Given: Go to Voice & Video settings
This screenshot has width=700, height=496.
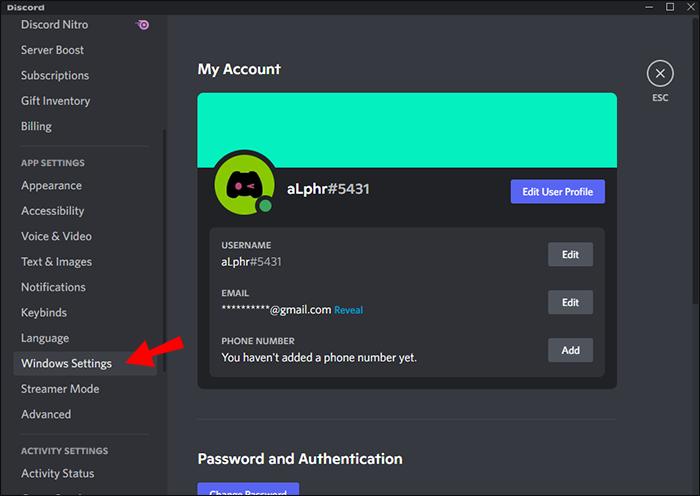Looking at the screenshot, I should [x=56, y=236].
